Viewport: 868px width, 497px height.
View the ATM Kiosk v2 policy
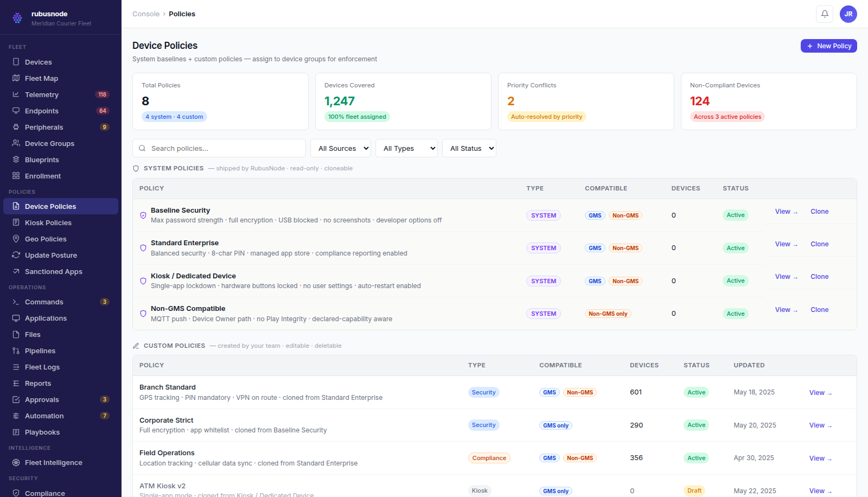pos(820,491)
